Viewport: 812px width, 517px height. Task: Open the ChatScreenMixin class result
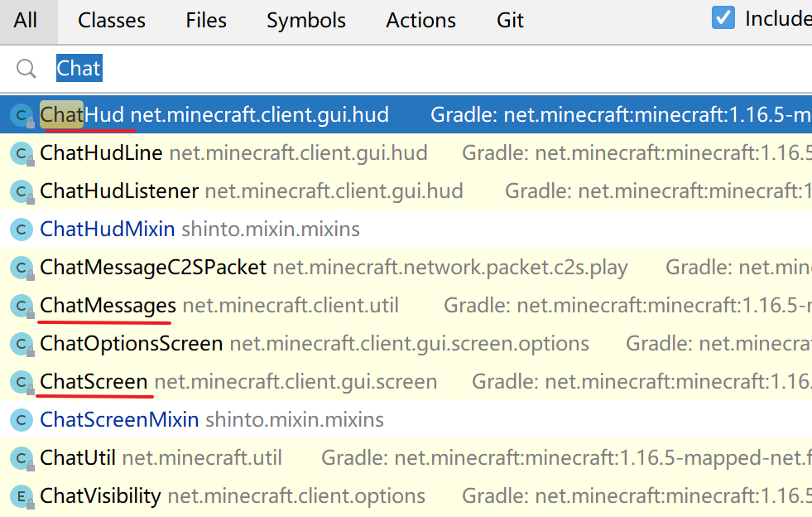tap(406, 419)
